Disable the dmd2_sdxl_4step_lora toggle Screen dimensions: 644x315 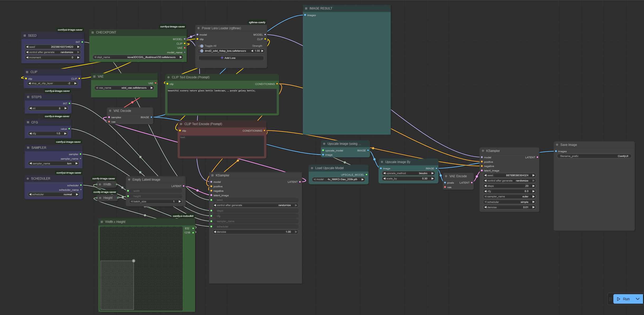tap(201, 51)
